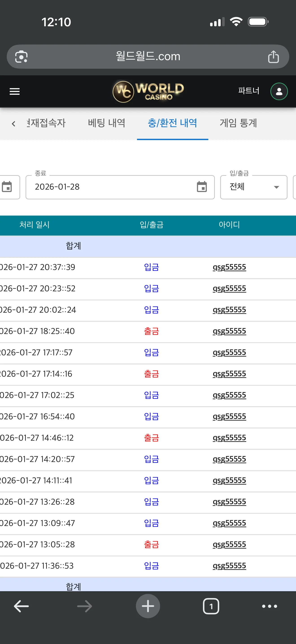Viewport: 296px width, 644px height.
Task: Open a new tab with plus button
Action: (148, 606)
